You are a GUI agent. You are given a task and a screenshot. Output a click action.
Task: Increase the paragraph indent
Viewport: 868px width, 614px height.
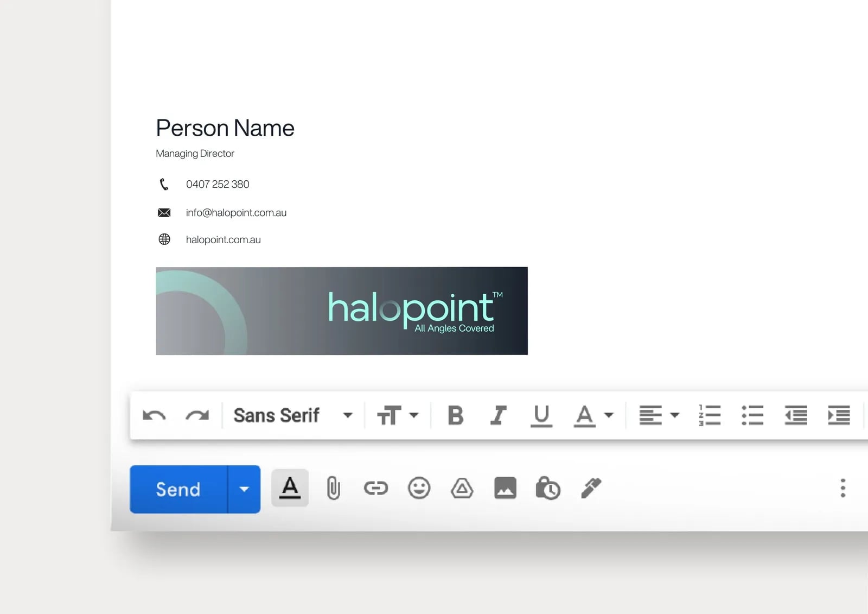839,415
